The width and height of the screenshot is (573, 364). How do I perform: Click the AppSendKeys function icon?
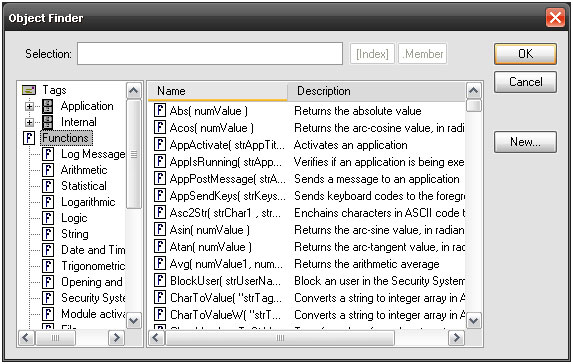(x=160, y=196)
